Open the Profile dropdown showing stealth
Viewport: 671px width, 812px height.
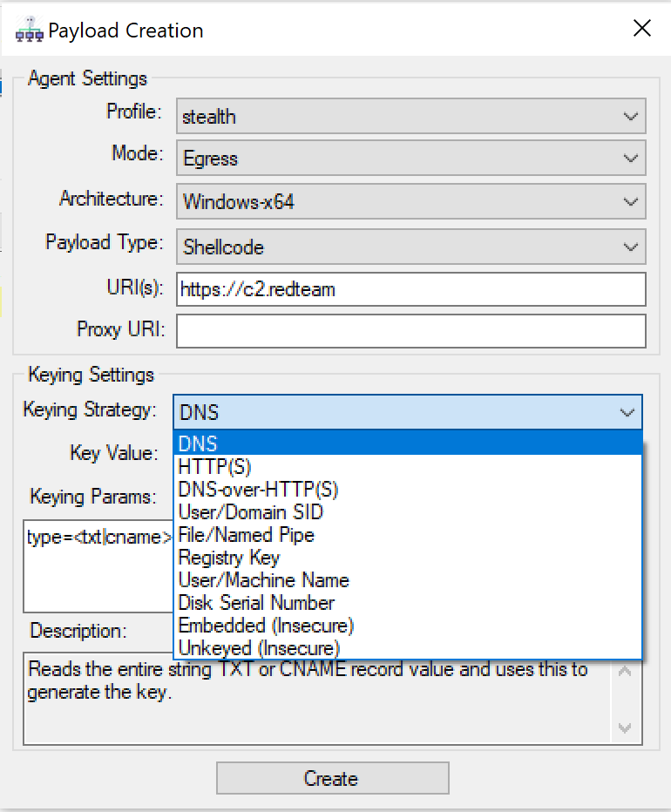[x=410, y=117]
